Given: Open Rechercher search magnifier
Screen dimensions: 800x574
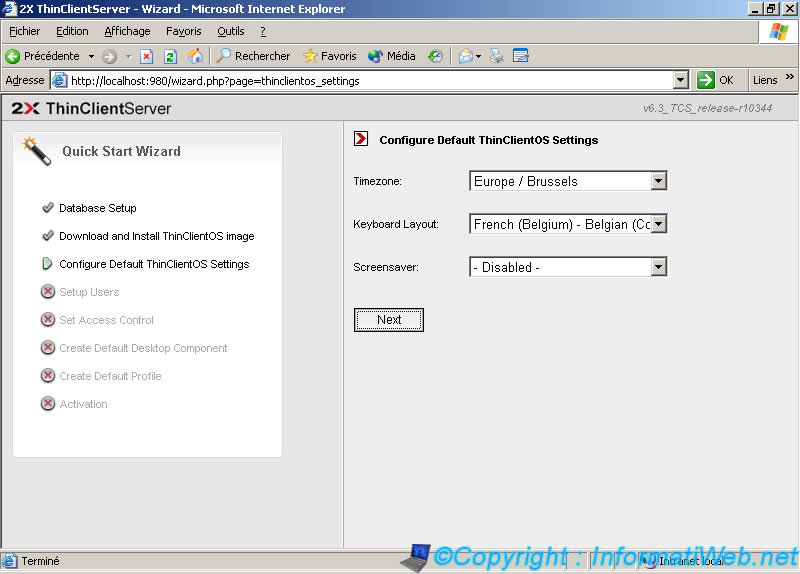Looking at the screenshot, I should [223, 56].
